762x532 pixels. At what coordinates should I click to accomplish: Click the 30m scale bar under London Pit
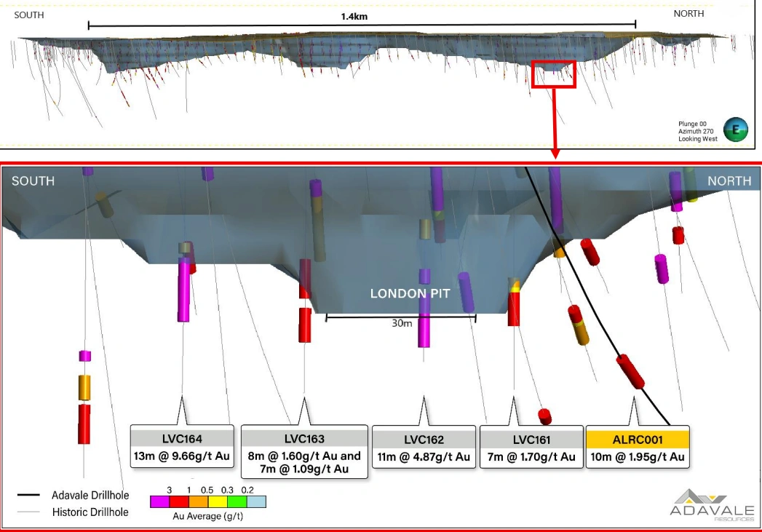[400, 317]
